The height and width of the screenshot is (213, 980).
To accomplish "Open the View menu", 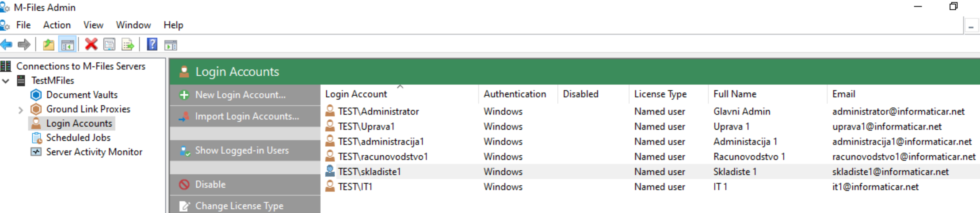I will tap(93, 25).
